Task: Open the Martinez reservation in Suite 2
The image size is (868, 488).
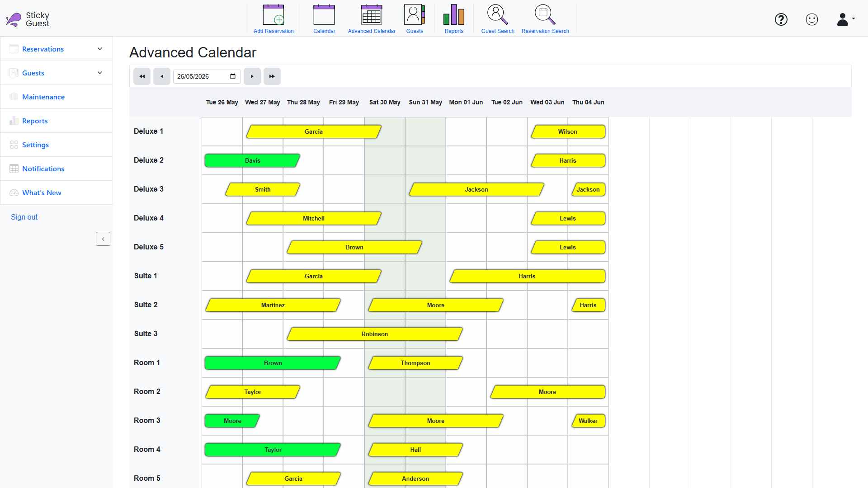Action: point(273,305)
